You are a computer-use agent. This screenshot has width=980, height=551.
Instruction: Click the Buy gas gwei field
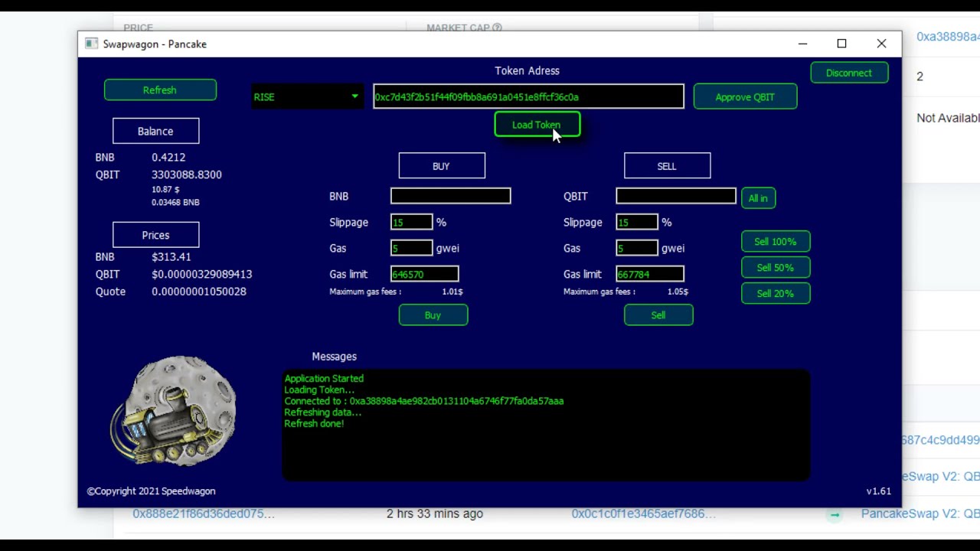click(411, 249)
